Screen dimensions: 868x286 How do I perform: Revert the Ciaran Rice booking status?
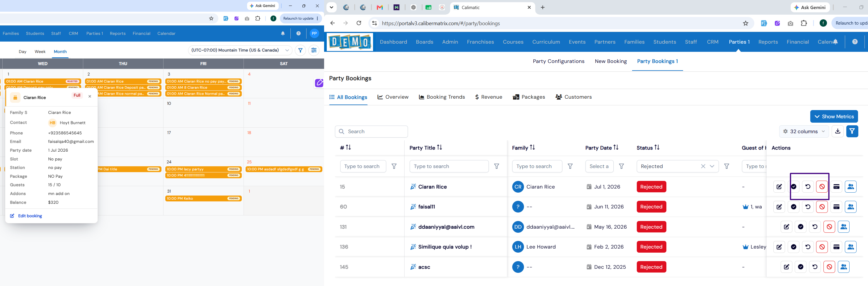pyautogui.click(x=808, y=187)
